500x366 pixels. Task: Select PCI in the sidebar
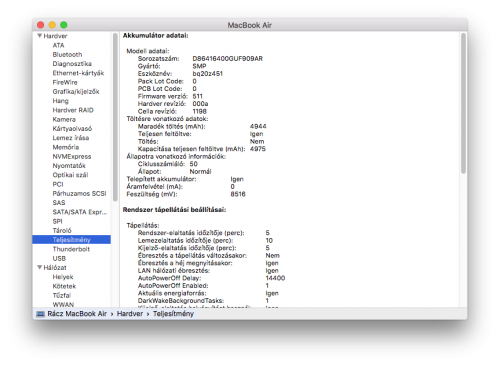58,184
